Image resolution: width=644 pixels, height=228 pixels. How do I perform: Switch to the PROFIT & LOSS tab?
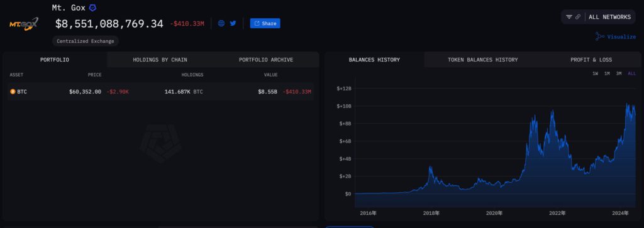pos(591,60)
